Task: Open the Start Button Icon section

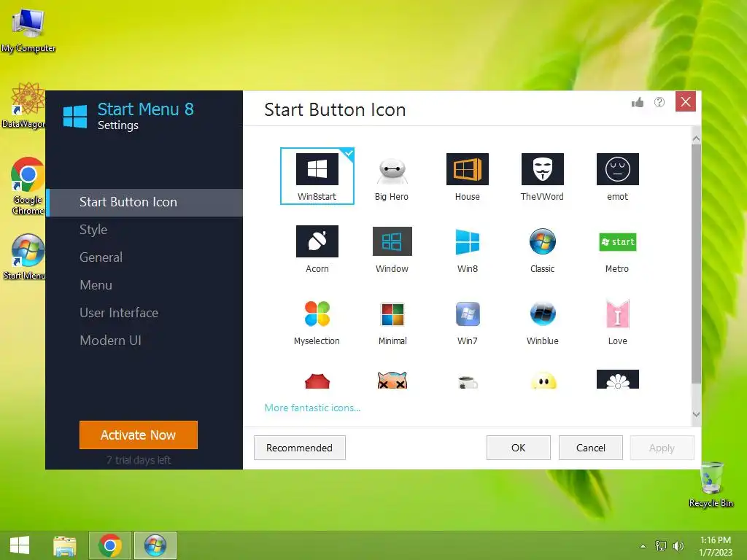Action: click(x=144, y=203)
